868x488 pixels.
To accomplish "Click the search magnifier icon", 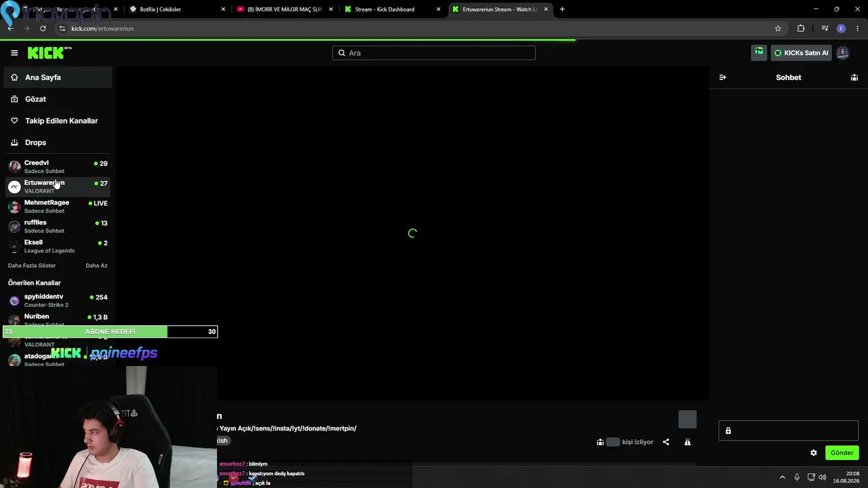I will pos(341,53).
